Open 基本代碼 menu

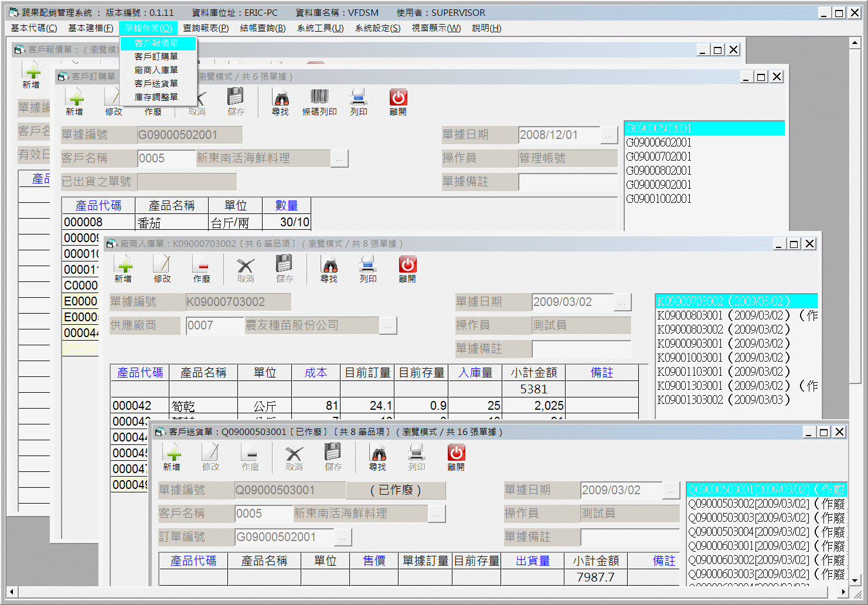point(34,28)
